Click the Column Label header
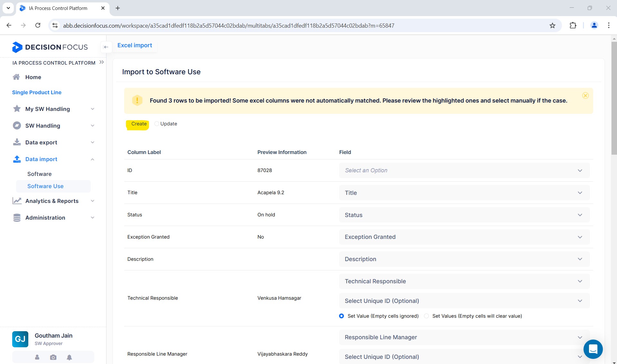The width and height of the screenshot is (617, 364). tap(144, 152)
